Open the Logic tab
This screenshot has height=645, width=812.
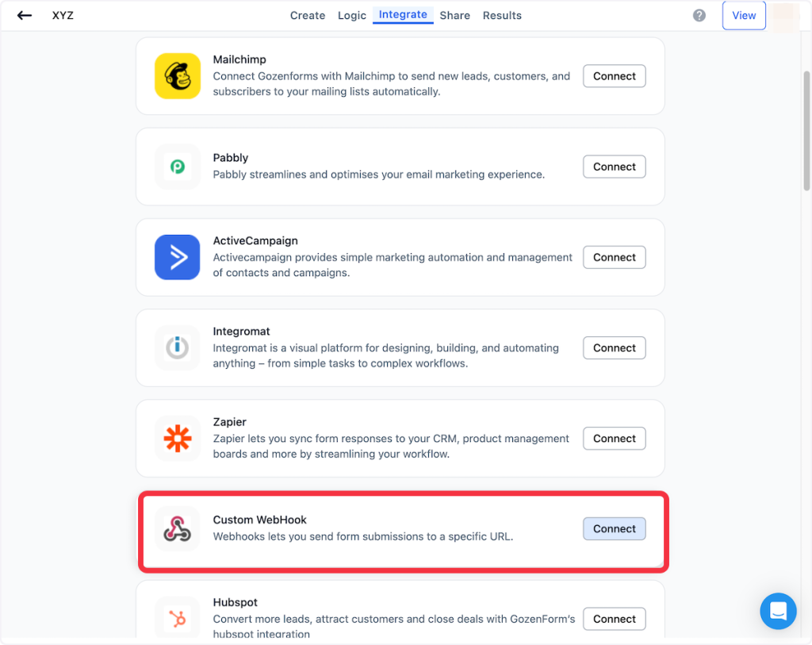(352, 15)
